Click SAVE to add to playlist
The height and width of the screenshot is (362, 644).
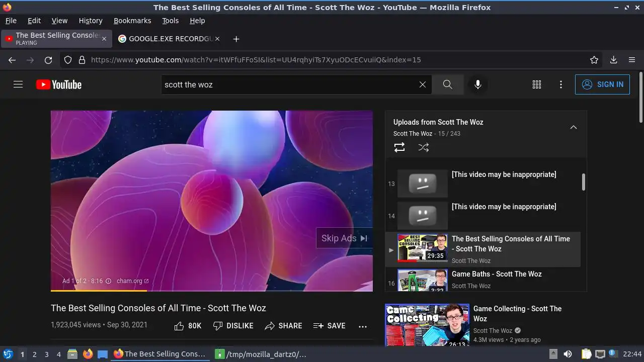click(329, 326)
